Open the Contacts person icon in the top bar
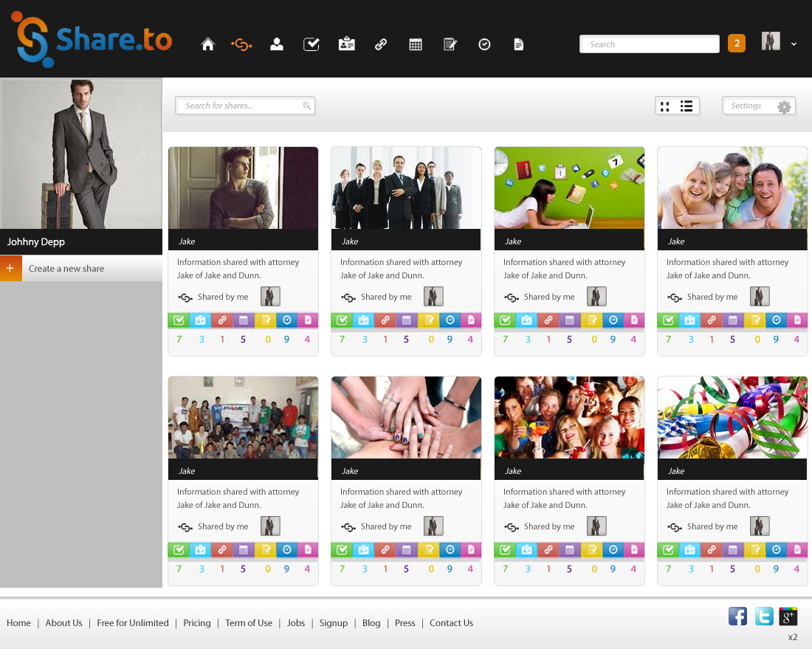This screenshot has width=812, height=649. [x=277, y=44]
